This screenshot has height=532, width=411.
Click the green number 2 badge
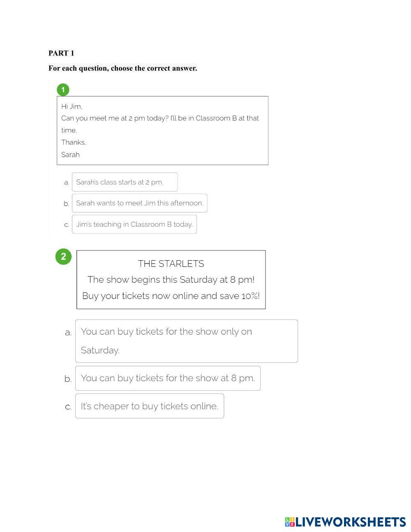pos(63,257)
